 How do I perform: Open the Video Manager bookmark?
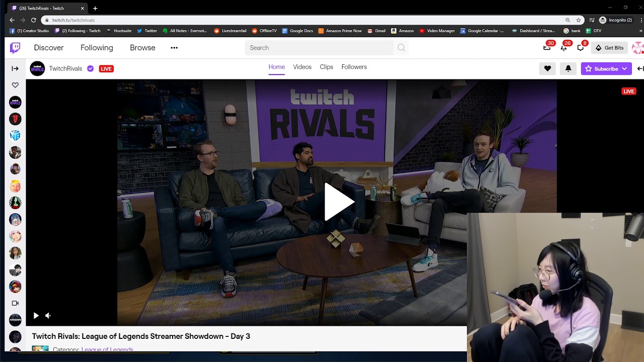click(x=437, y=31)
